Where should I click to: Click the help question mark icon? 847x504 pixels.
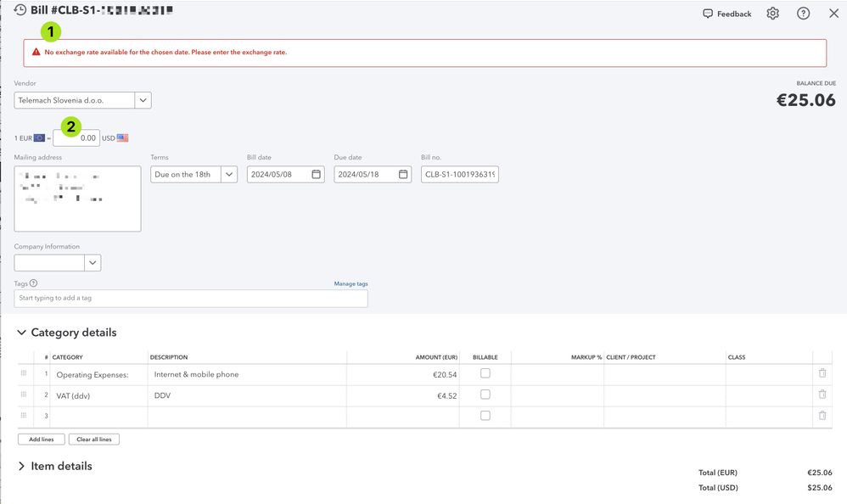(803, 14)
